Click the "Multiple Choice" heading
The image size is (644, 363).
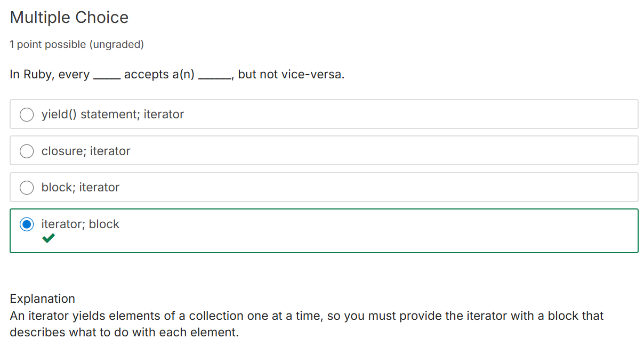click(x=69, y=18)
